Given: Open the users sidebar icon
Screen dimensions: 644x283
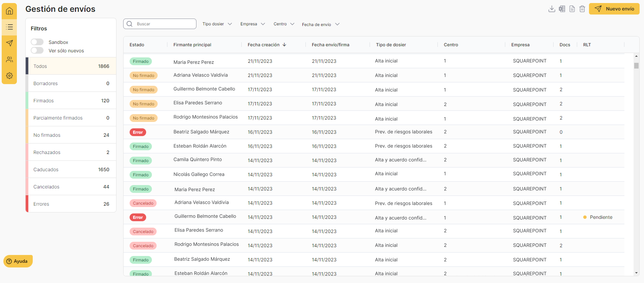Looking at the screenshot, I should point(9,59).
